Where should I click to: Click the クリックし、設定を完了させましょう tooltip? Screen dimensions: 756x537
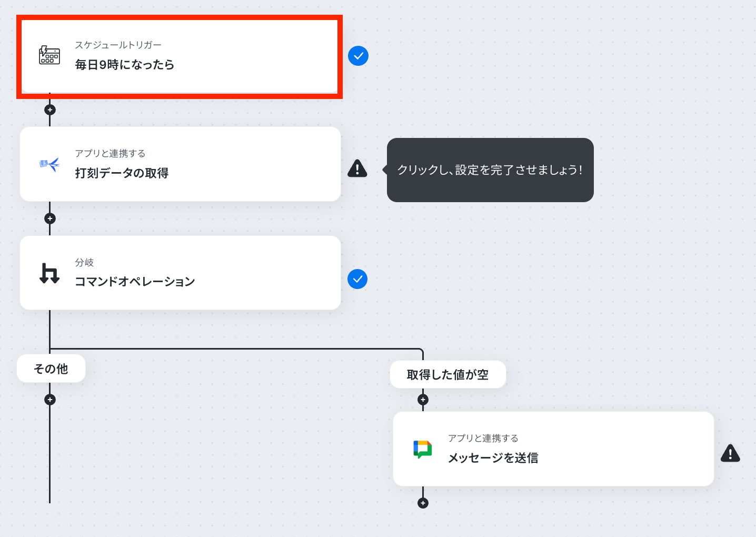click(x=490, y=170)
